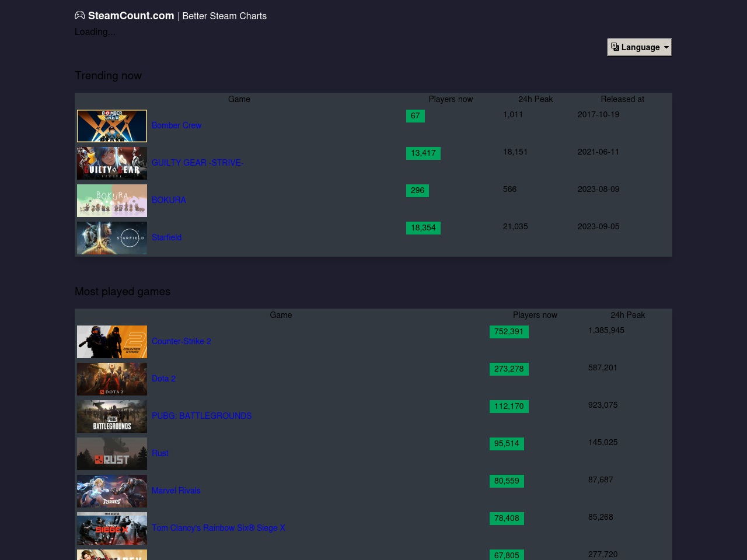This screenshot has width=747, height=560.
Task: Click Counter-Strike 2 players badge 752,391
Action: [x=509, y=332]
